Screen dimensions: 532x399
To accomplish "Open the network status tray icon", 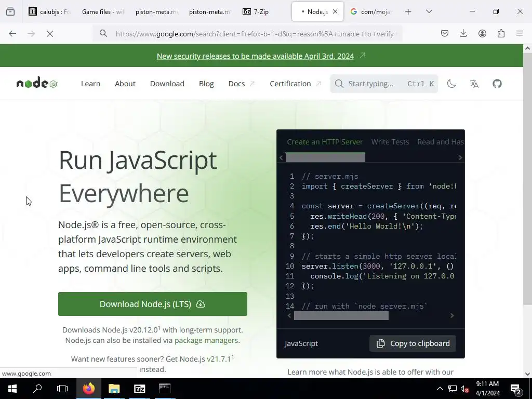I will click(x=453, y=389).
